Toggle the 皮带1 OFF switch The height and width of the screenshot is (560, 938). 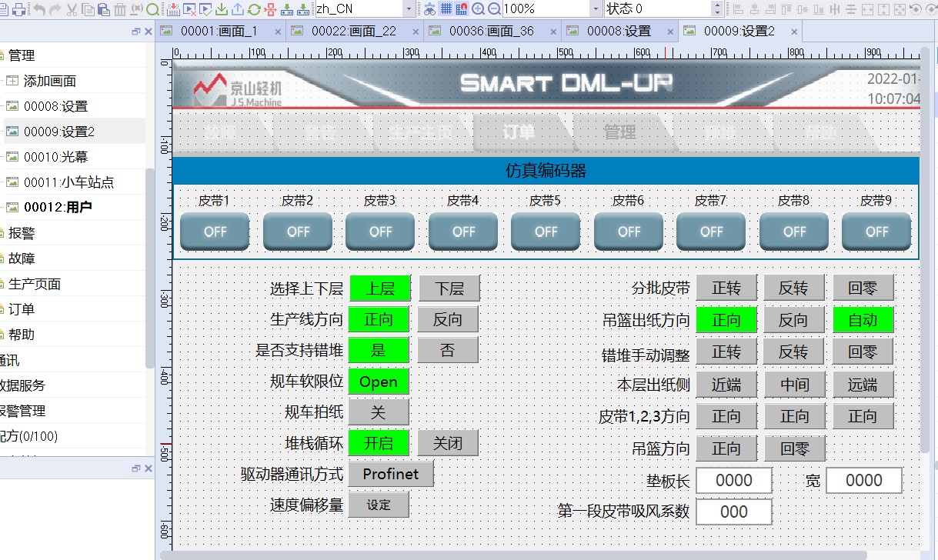(215, 232)
